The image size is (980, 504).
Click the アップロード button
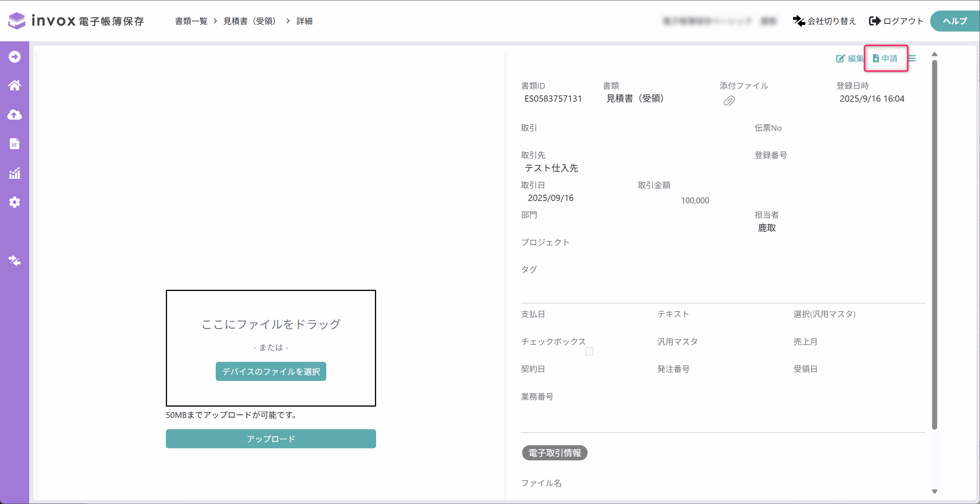coord(271,439)
